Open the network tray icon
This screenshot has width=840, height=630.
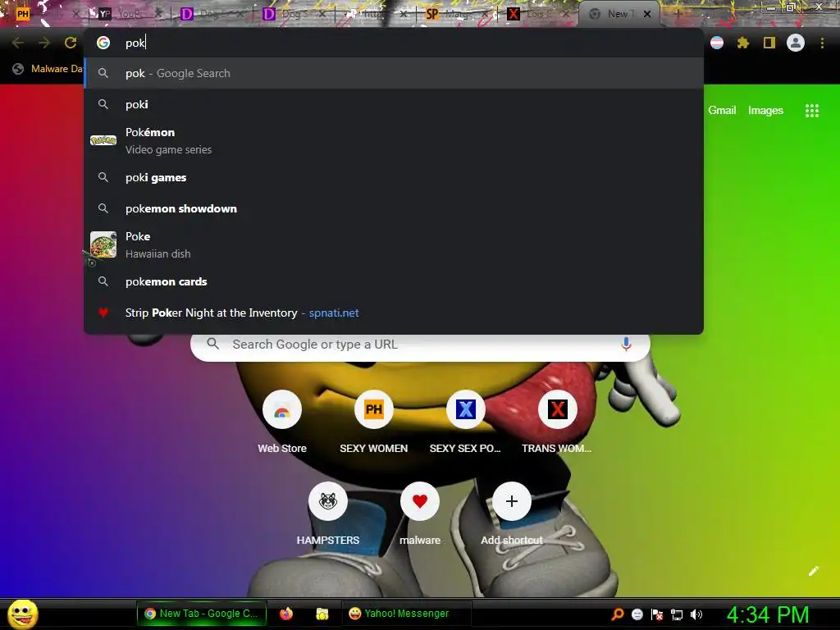coord(677,614)
